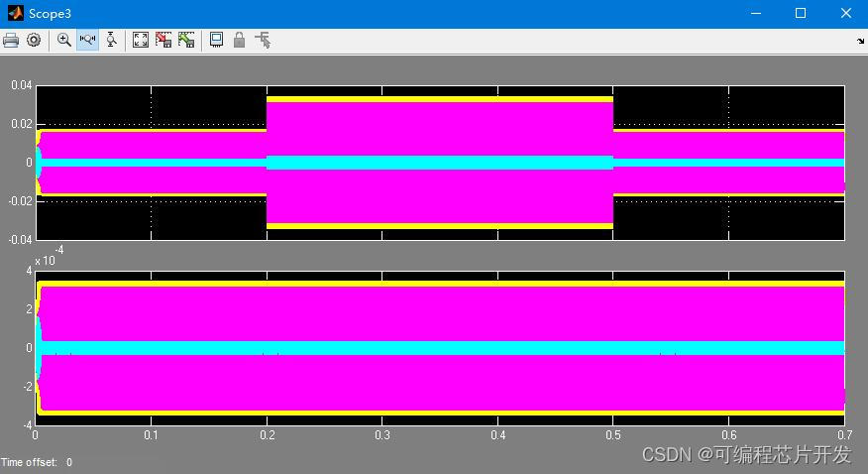
Task: Click the lock axes selection icon
Action: pos(239,41)
